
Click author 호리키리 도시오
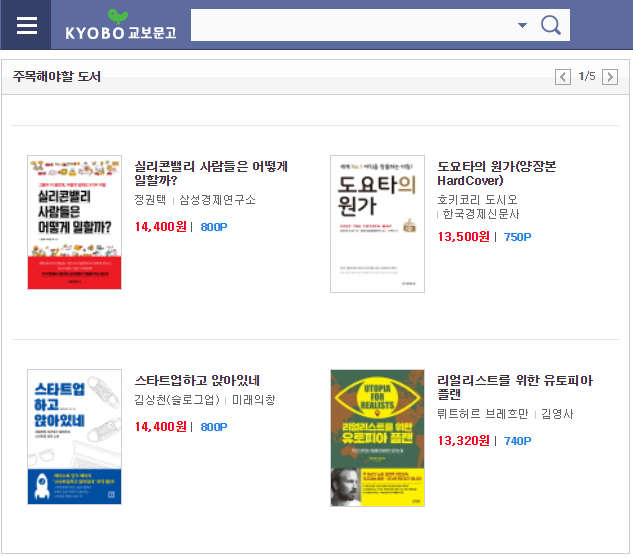click(x=478, y=200)
